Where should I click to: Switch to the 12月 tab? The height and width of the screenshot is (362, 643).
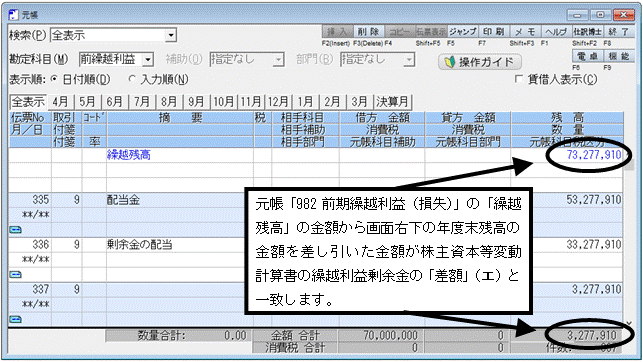(x=278, y=101)
